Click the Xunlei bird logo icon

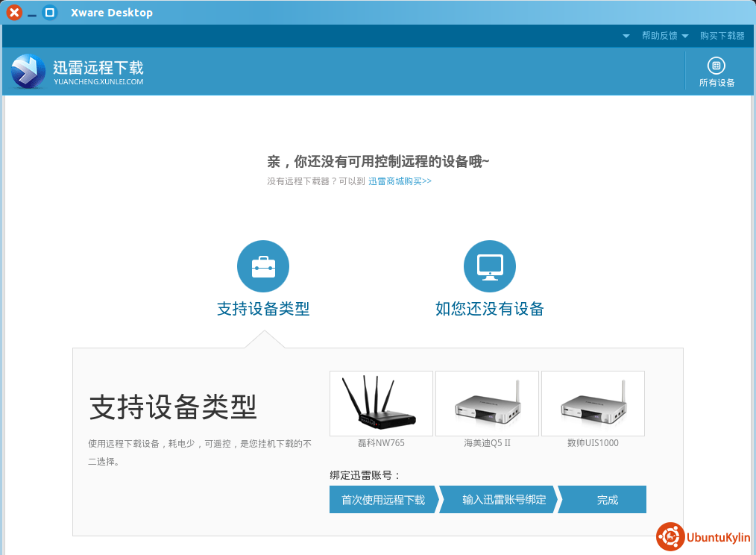tap(28, 72)
